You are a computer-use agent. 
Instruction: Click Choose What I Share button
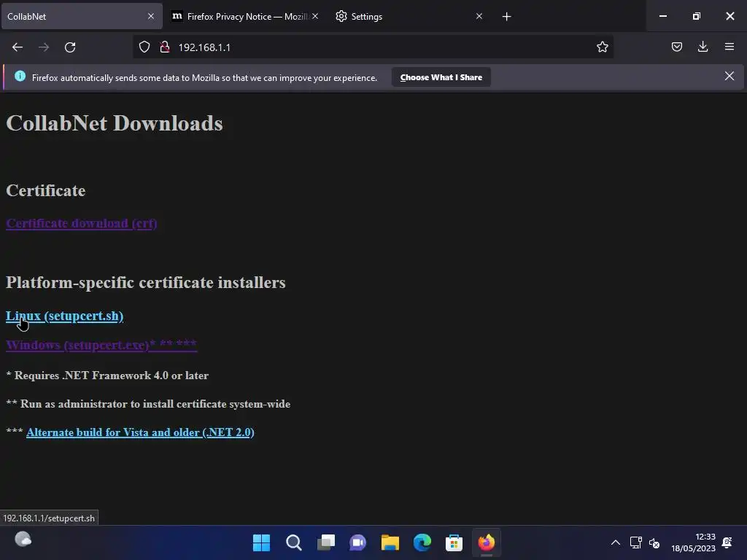(x=441, y=77)
